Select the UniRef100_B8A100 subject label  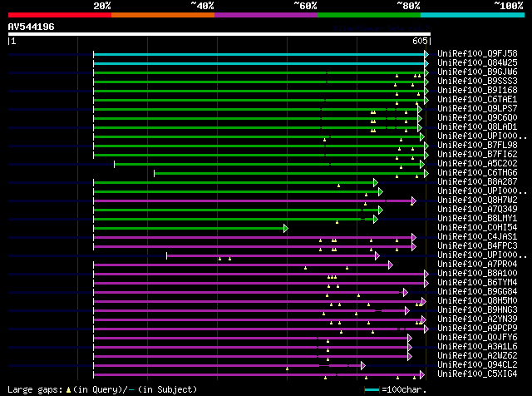477,274
